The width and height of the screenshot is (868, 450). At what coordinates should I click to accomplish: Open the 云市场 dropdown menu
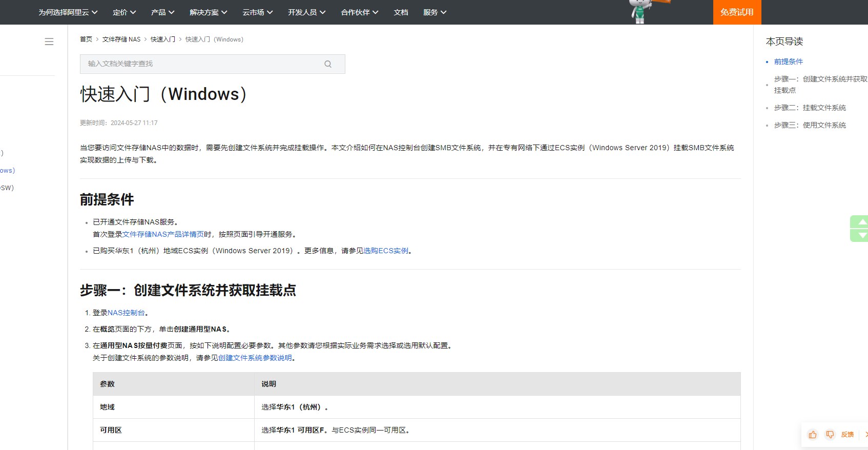257,12
